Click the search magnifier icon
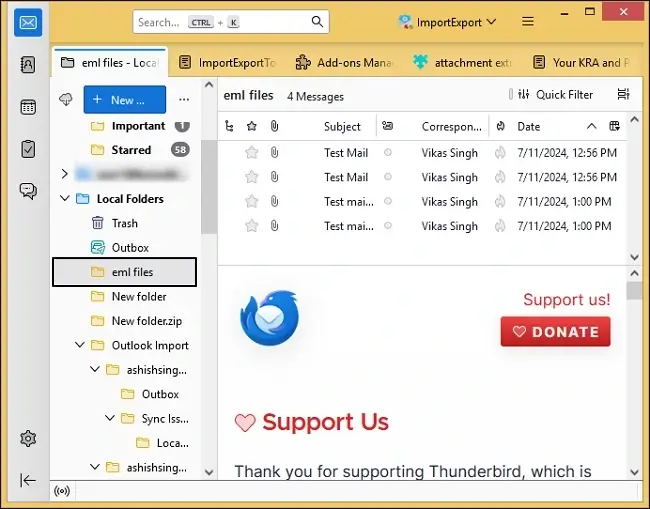Viewport: 650px width, 509px height. [317, 22]
